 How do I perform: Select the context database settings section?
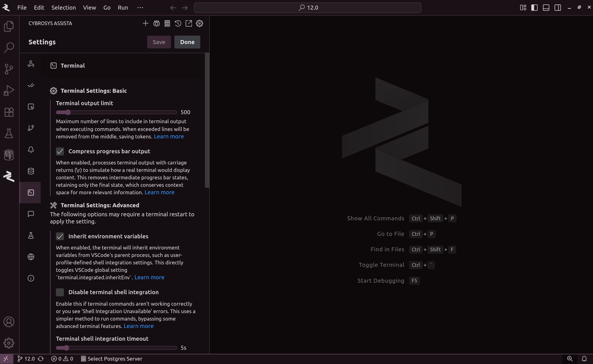(31, 171)
